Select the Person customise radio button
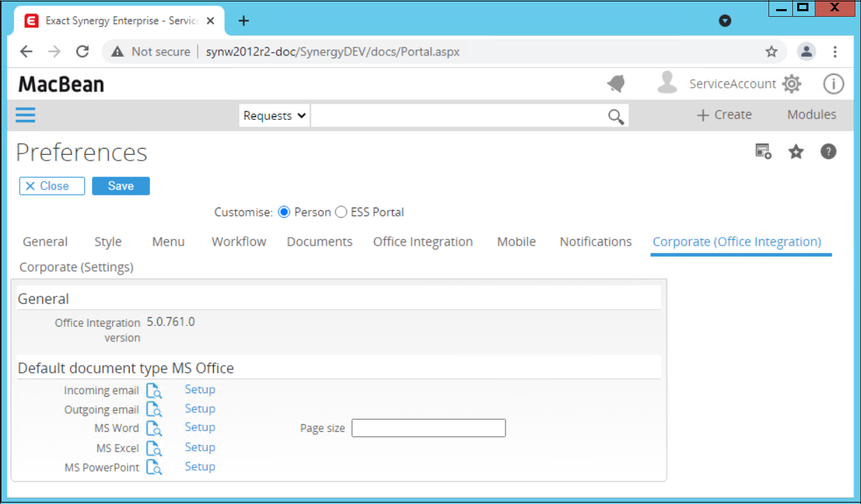The image size is (861, 504). click(x=284, y=212)
